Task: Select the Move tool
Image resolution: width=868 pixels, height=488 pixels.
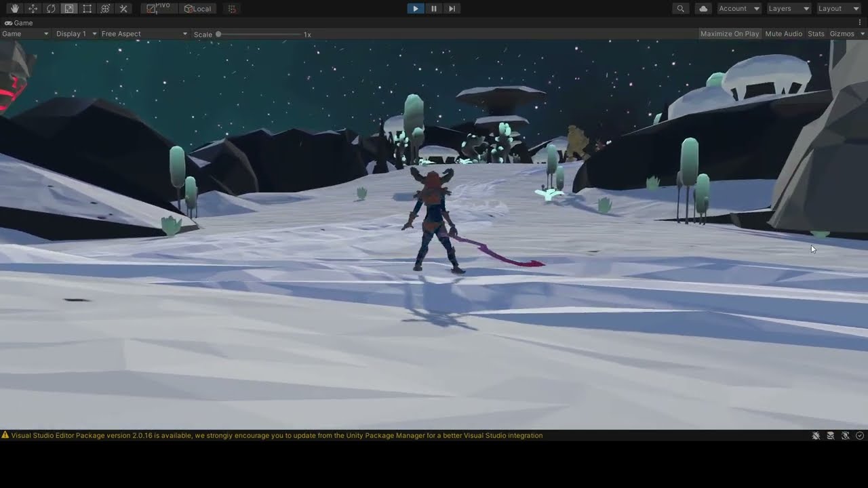Action: (x=33, y=9)
